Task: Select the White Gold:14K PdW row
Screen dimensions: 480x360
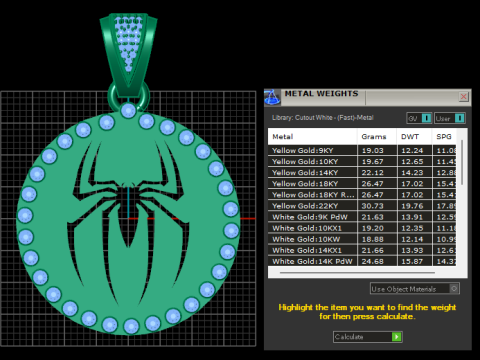Action: coord(362,261)
